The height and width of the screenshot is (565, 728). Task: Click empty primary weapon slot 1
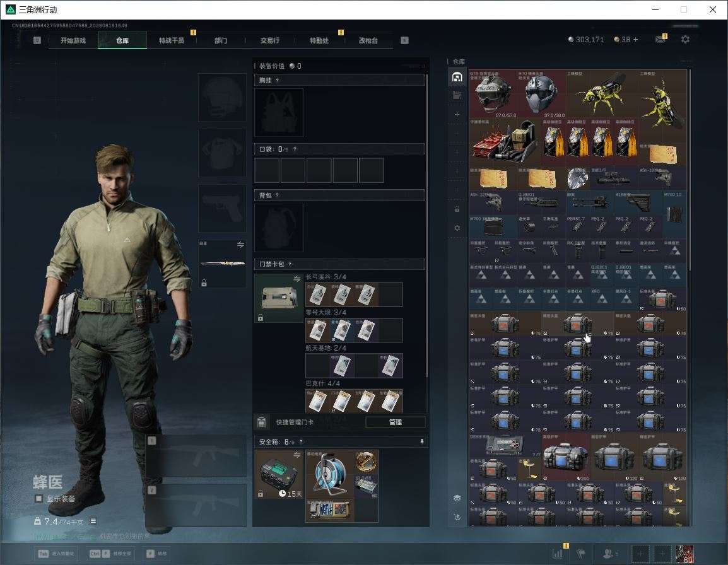(196, 456)
